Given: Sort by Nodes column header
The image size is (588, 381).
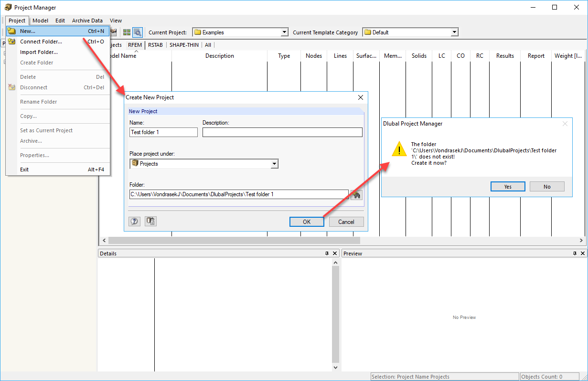Looking at the screenshot, I should tap(314, 56).
